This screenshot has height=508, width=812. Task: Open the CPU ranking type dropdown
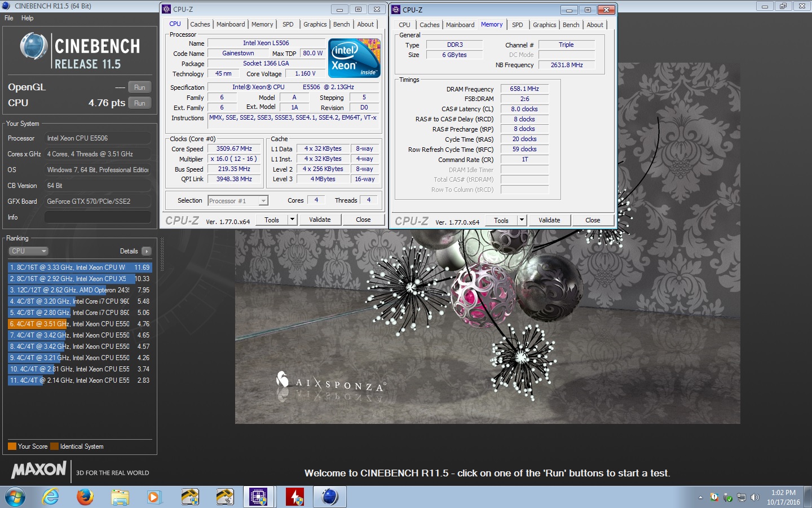pos(28,251)
